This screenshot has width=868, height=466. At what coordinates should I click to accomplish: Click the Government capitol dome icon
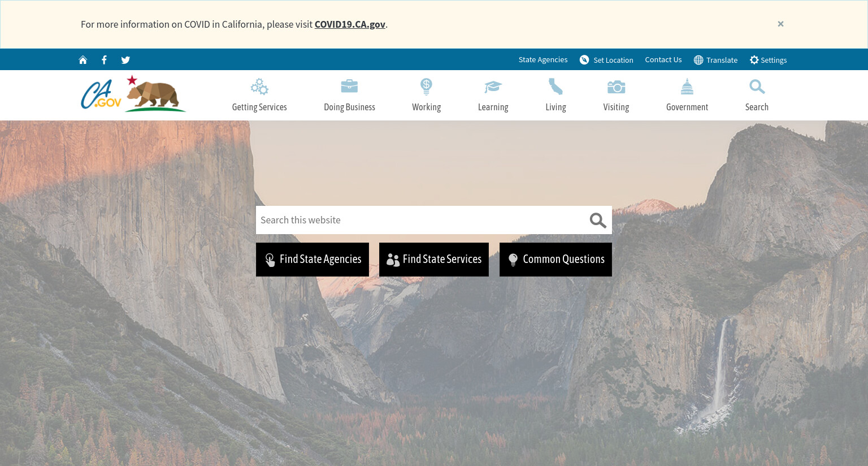[687, 87]
